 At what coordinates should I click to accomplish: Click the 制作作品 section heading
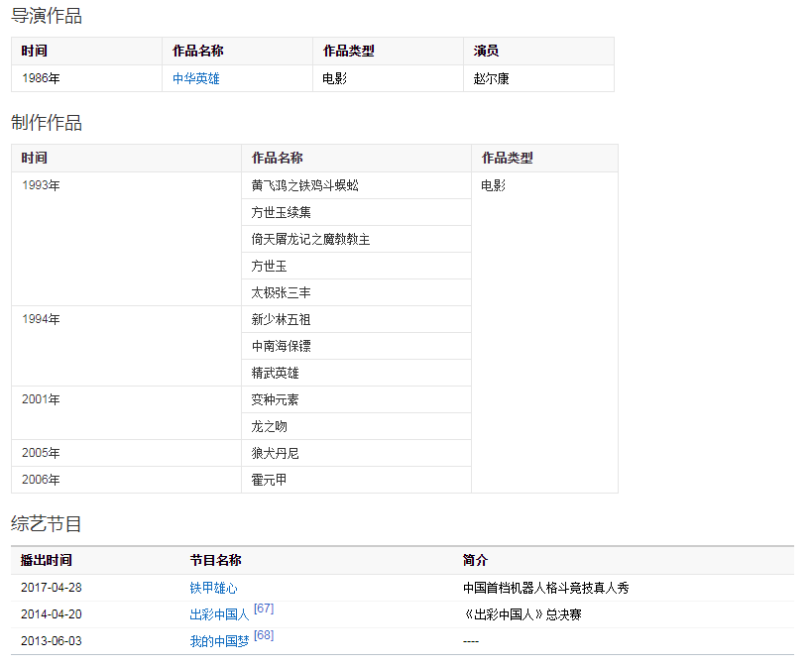47,123
